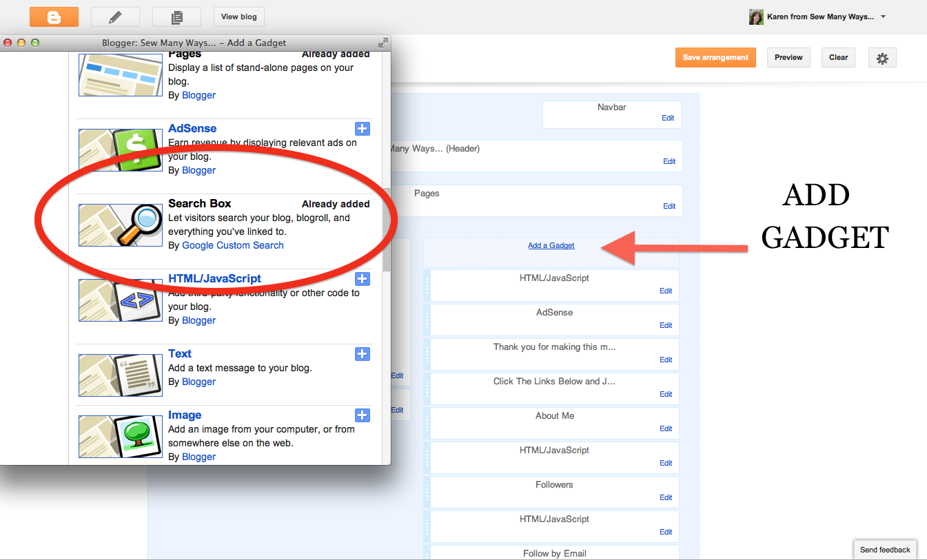This screenshot has height=560, width=927.
Task: Add the Image gadget with the plus icon
Action: pos(363,415)
